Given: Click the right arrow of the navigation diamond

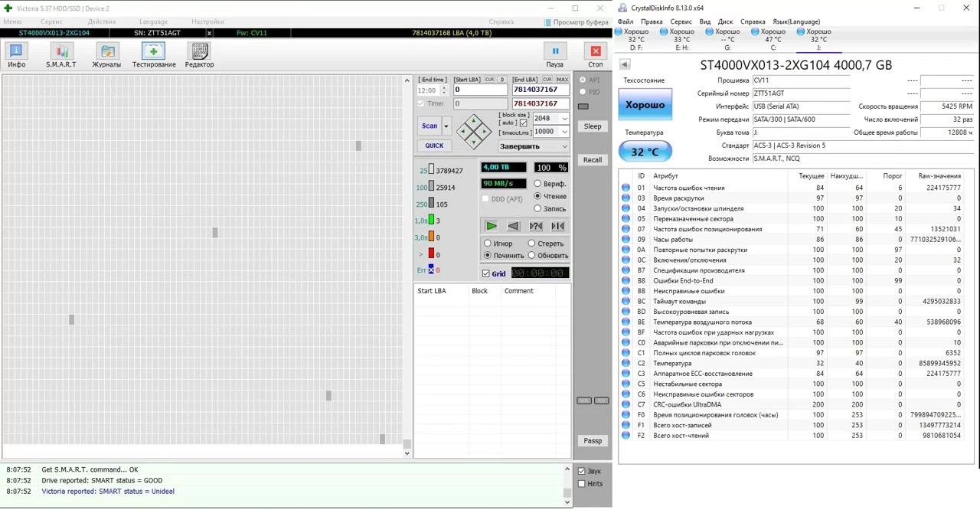Looking at the screenshot, I should (x=485, y=131).
